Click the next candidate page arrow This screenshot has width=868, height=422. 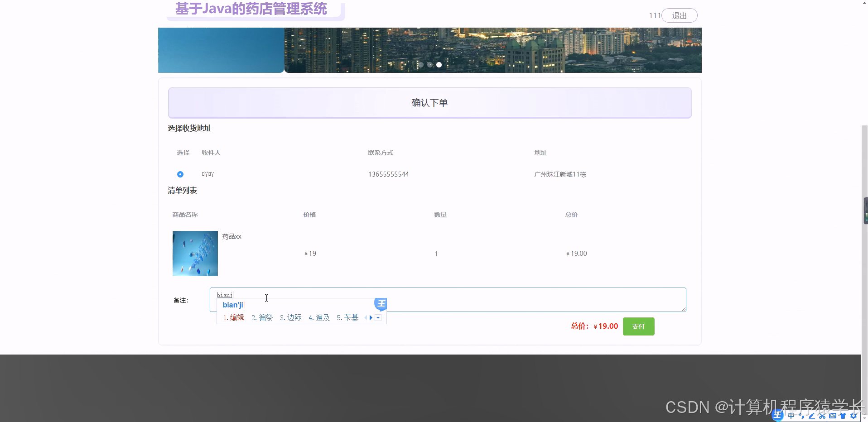pos(371,317)
